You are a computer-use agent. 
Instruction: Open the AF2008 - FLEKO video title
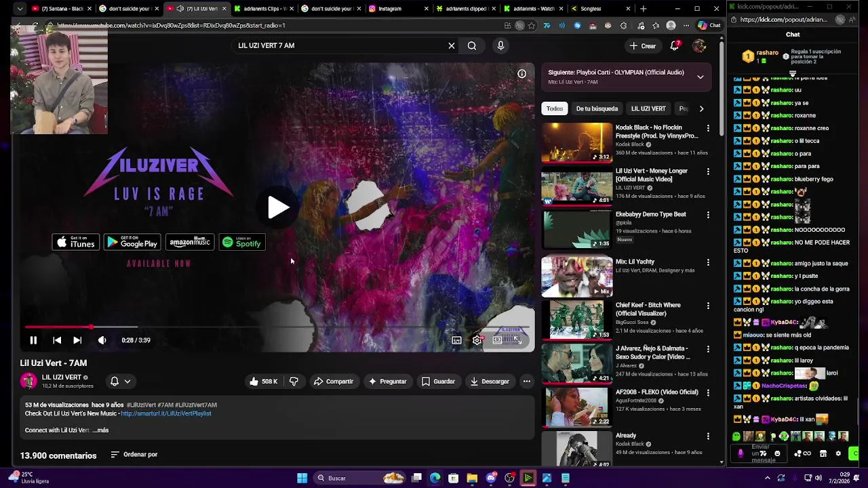tap(656, 392)
